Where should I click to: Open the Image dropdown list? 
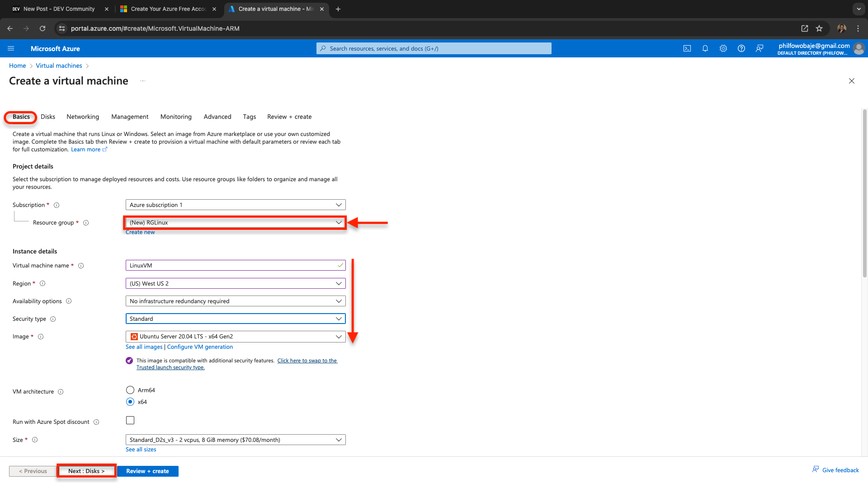click(235, 337)
